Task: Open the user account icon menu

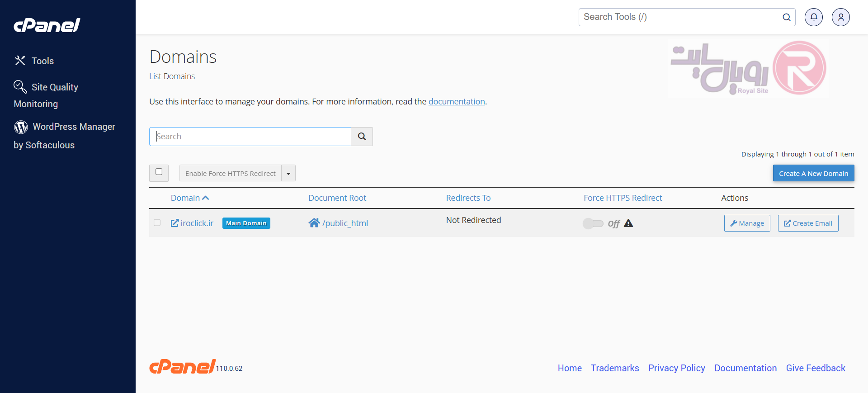Action: tap(840, 17)
